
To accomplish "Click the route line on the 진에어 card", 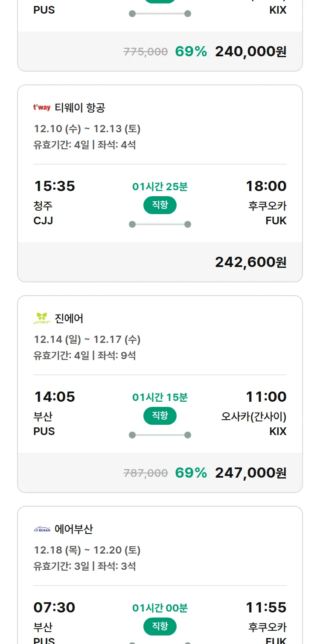I will pyautogui.click(x=160, y=435).
